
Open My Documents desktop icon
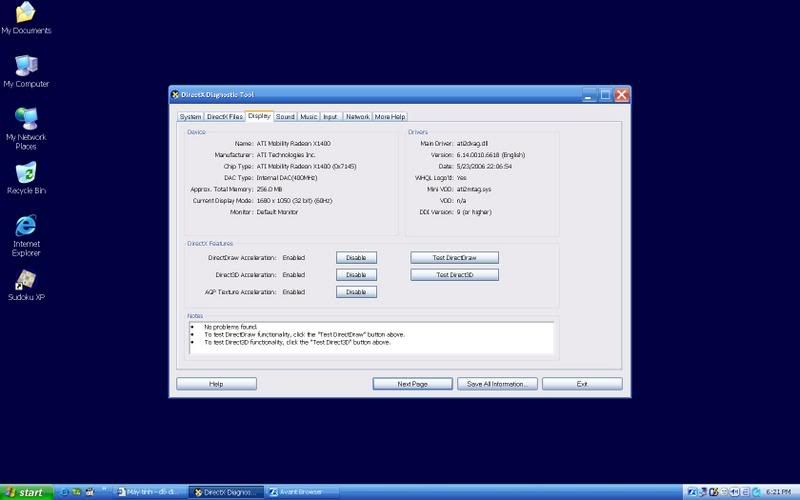tap(26, 18)
